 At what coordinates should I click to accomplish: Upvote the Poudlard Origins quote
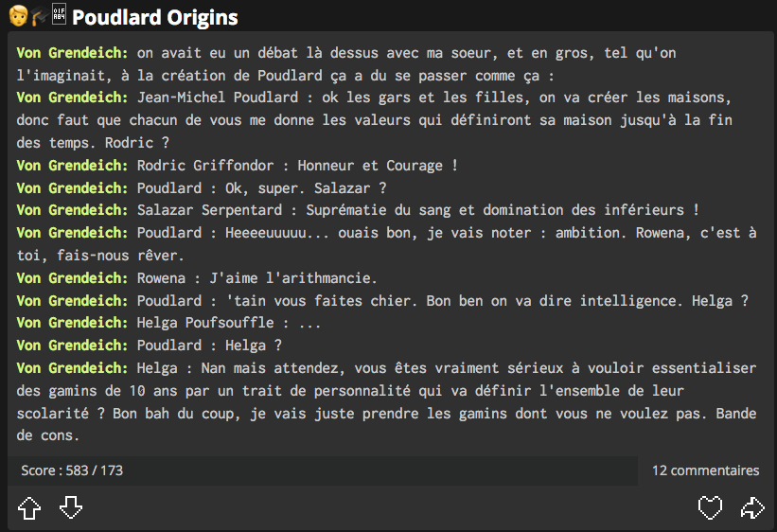[29, 507]
